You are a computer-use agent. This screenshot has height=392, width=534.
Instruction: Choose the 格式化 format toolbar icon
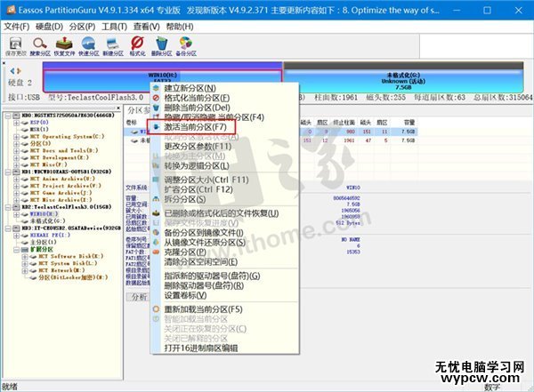(x=137, y=46)
